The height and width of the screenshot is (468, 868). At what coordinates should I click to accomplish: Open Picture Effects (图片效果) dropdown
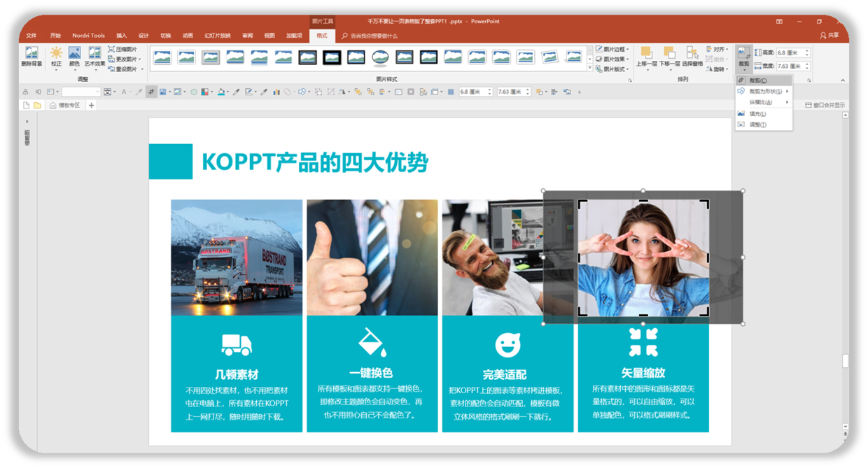tap(612, 59)
